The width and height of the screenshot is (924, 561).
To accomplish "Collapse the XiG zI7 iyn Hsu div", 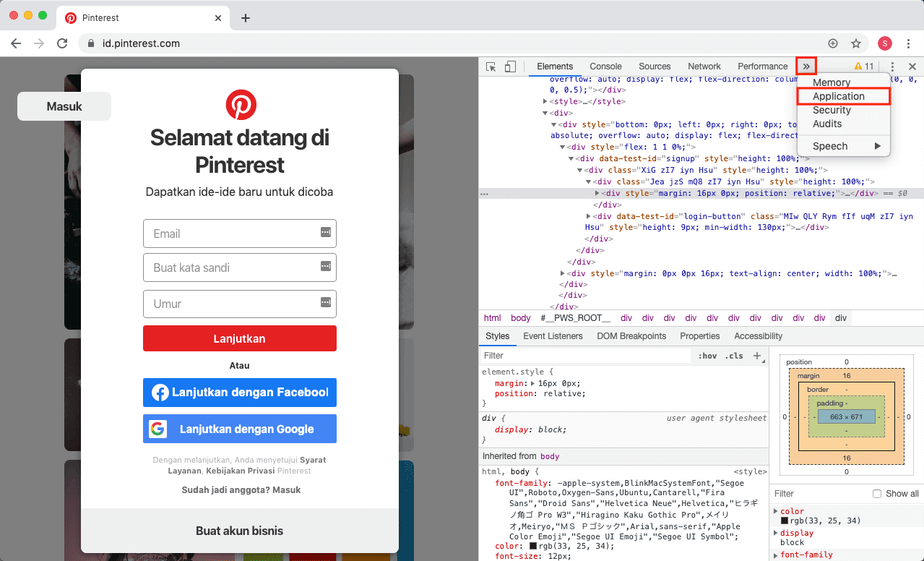I will pos(579,171).
